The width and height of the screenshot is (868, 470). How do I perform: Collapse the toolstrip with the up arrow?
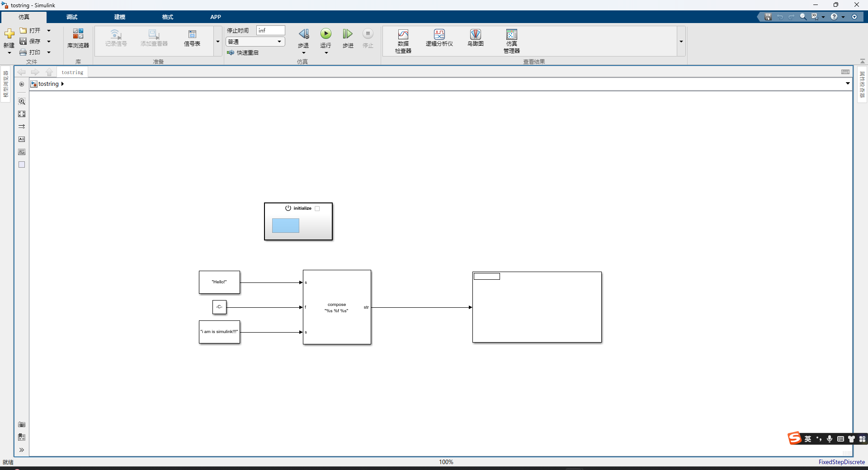coord(863,61)
